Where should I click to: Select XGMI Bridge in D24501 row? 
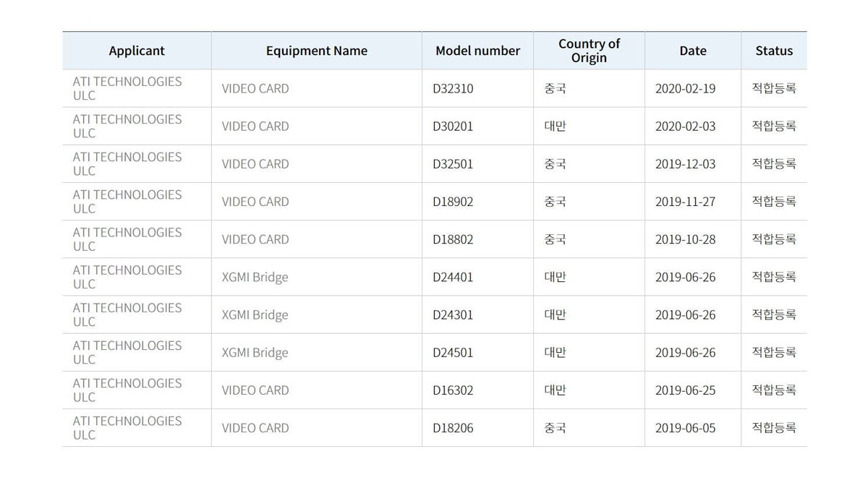coord(255,353)
